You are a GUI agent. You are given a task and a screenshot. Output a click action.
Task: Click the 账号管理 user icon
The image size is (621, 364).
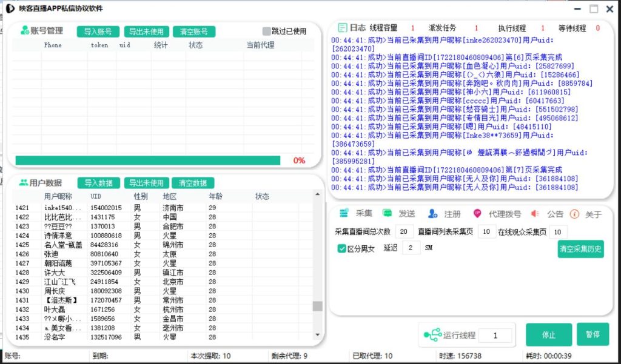[25, 31]
